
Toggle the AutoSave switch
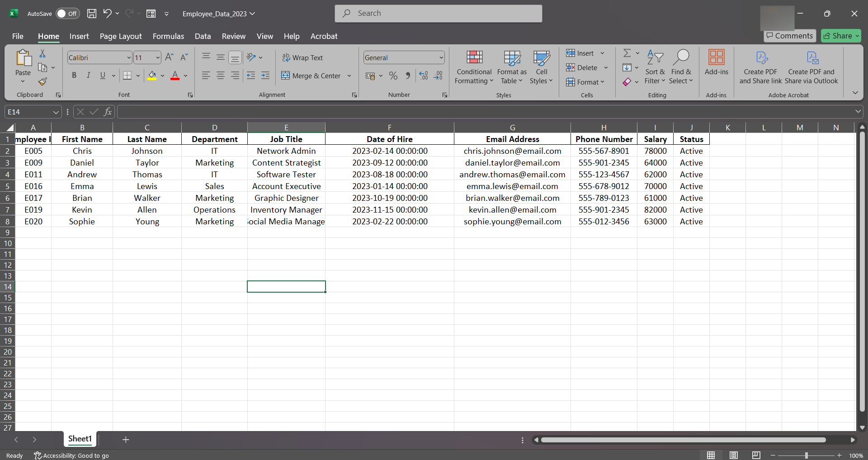coord(67,14)
